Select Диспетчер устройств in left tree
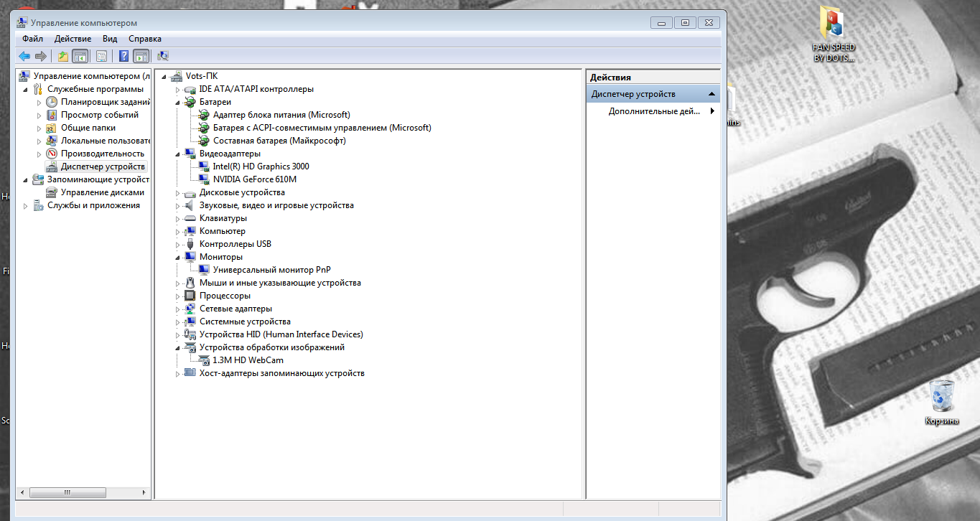 pyautogui.click(x=102, y=166)
